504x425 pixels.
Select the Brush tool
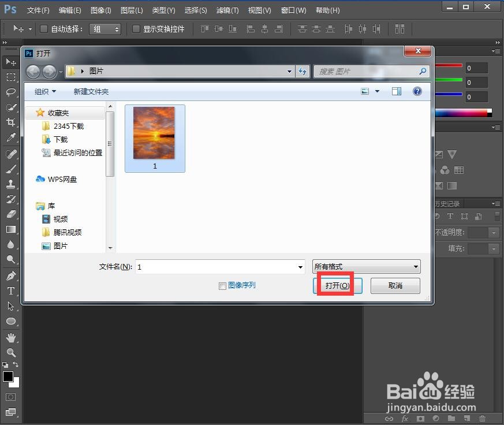(x=10, y=169)
